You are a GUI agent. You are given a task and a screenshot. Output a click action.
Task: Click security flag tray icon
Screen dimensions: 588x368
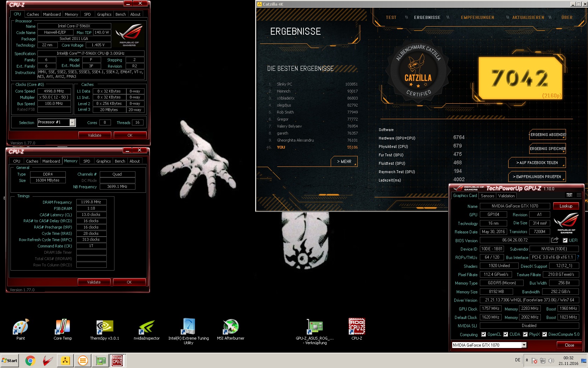click(x=534, y=361)
